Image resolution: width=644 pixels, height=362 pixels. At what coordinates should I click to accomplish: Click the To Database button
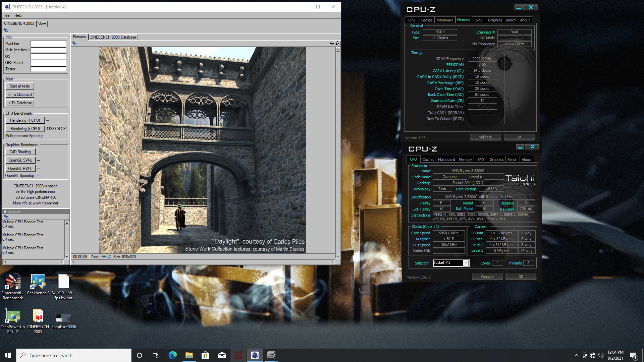click(20, 103)
